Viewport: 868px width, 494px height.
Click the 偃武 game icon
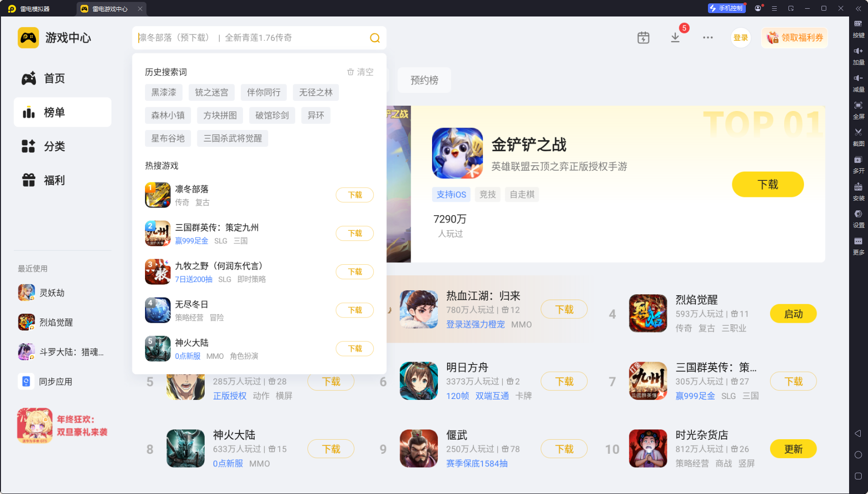418,448
